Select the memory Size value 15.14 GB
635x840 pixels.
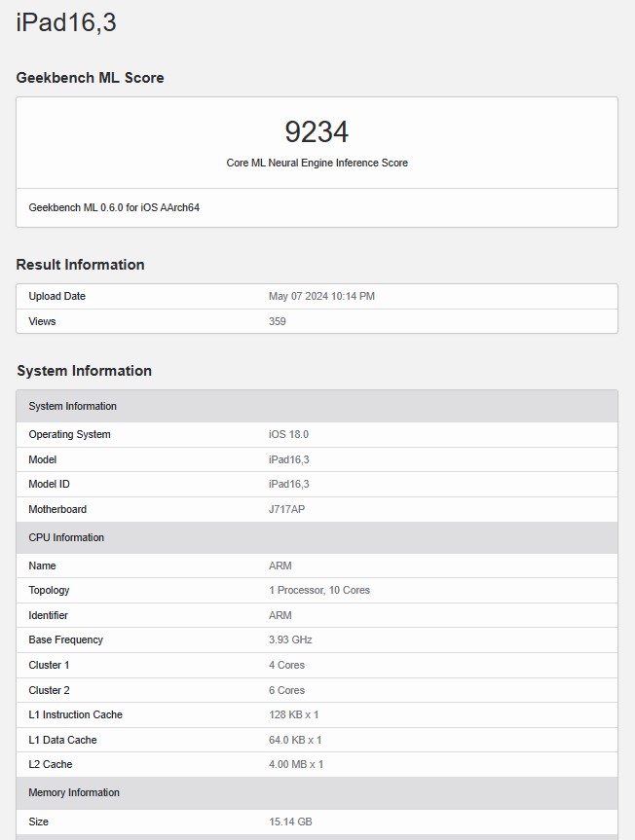[x=289, y=822]
